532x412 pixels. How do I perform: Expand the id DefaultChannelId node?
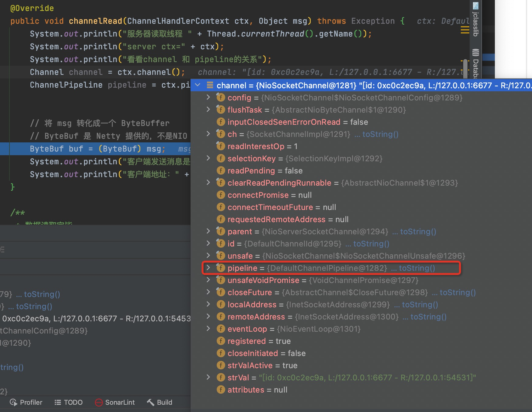[208, 243]
